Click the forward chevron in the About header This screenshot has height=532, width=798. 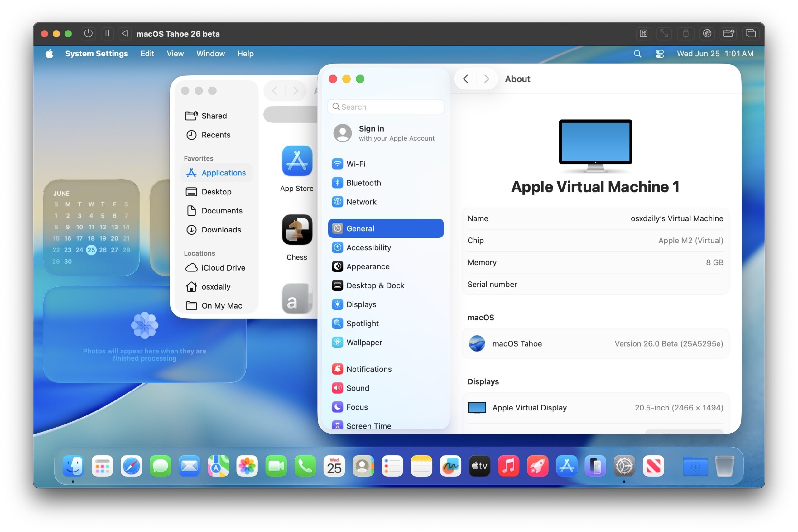click(487, 79)
